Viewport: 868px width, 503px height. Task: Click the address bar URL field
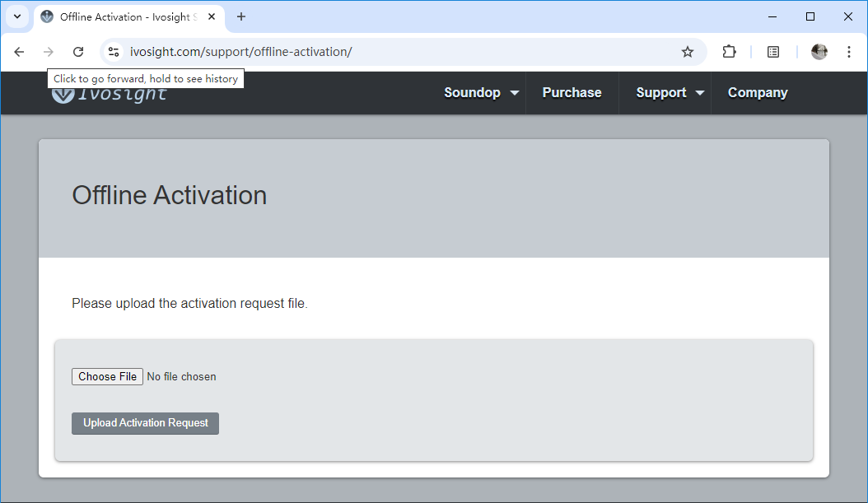point(395,52)
